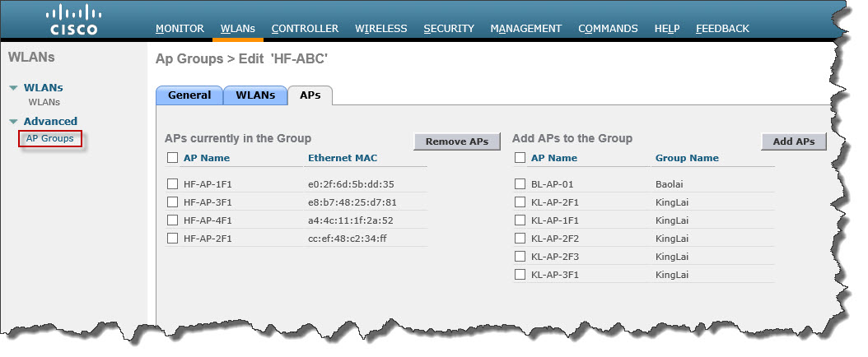This screenshot has width=868, height=357.
Task: Open the WIRELESS menu
Action: pyautogui.click(x=380, y=28)
